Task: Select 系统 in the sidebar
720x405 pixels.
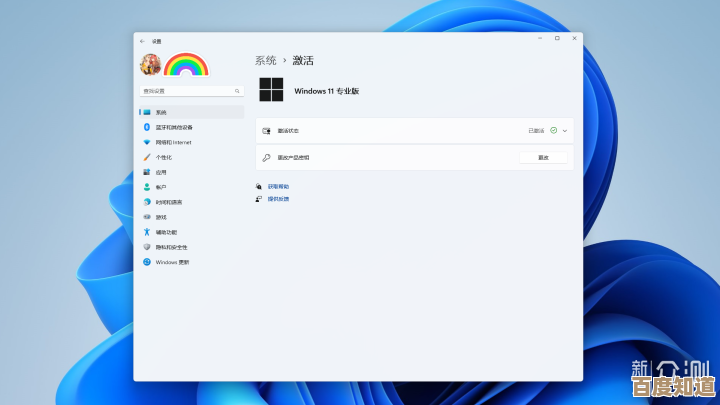Action: click(191, 112)
